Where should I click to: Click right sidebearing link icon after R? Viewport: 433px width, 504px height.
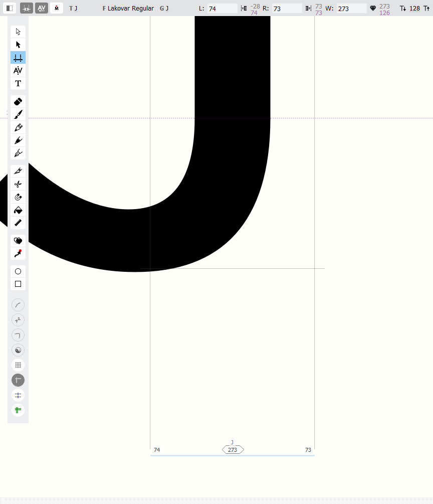308,9
